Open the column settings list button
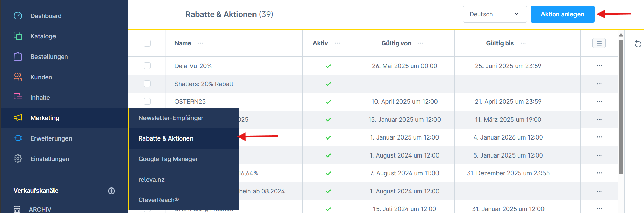Image resolution: width=644 pixels, height=213 pixels. coord(599,43)
